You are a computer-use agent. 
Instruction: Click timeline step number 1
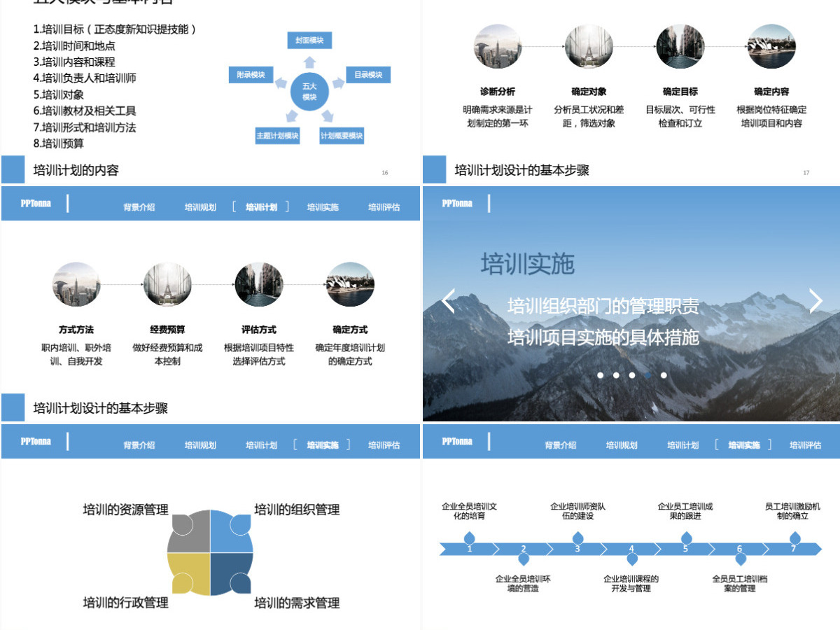pos(470,549)
